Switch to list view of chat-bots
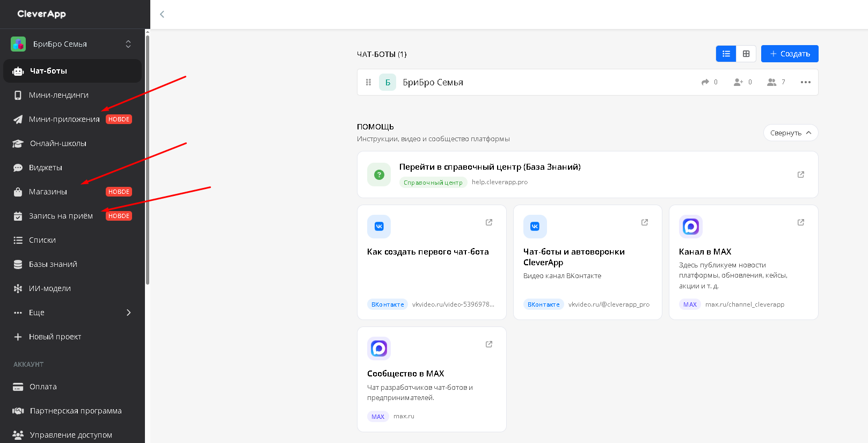868x443 pixels. click(x=726, y=54)
